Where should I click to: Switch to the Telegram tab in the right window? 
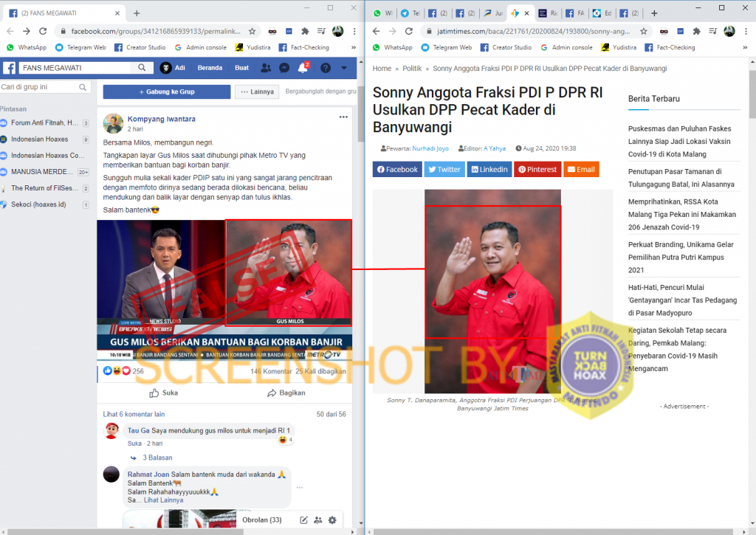410,13
